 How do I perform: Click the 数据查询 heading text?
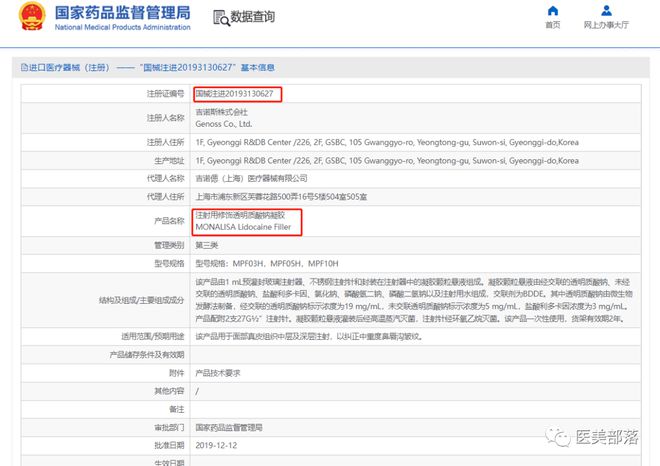(x=253, y=17)
